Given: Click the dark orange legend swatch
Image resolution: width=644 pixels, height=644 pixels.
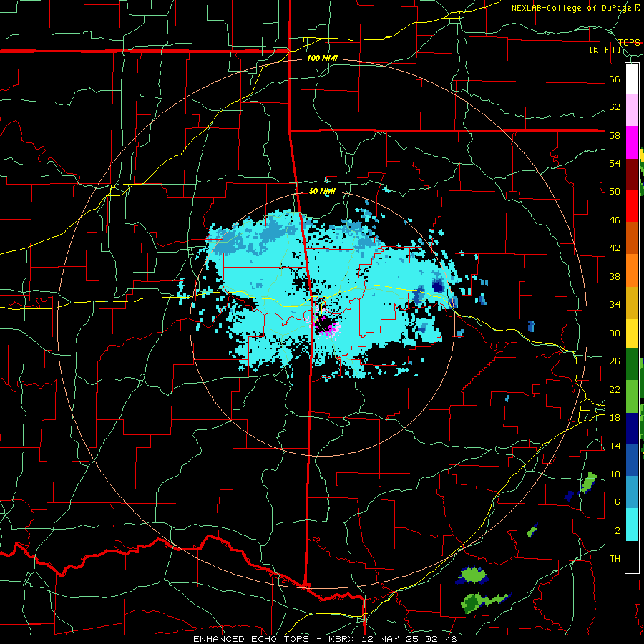Looking at the screenshot, I should click(632, 238).
